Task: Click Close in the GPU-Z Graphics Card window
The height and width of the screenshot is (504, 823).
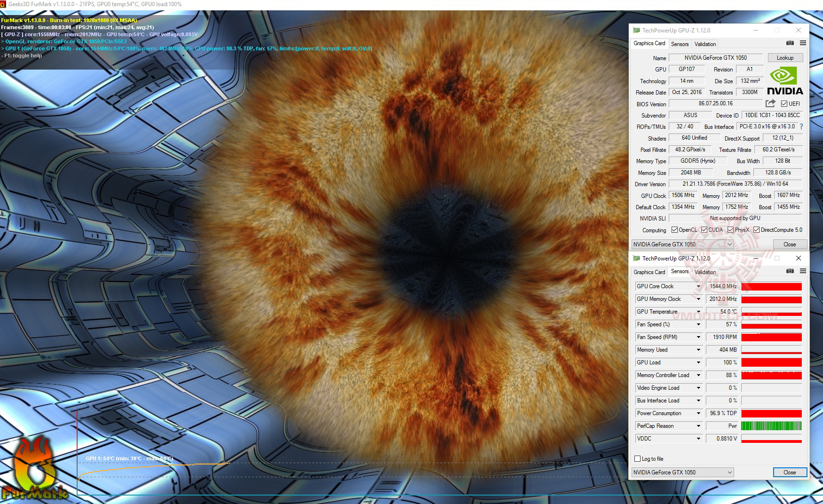Action: click(x=790, y=244)
